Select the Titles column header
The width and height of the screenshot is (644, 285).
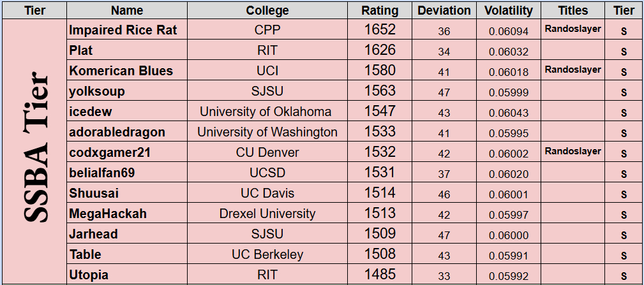(x=573, y=10)
